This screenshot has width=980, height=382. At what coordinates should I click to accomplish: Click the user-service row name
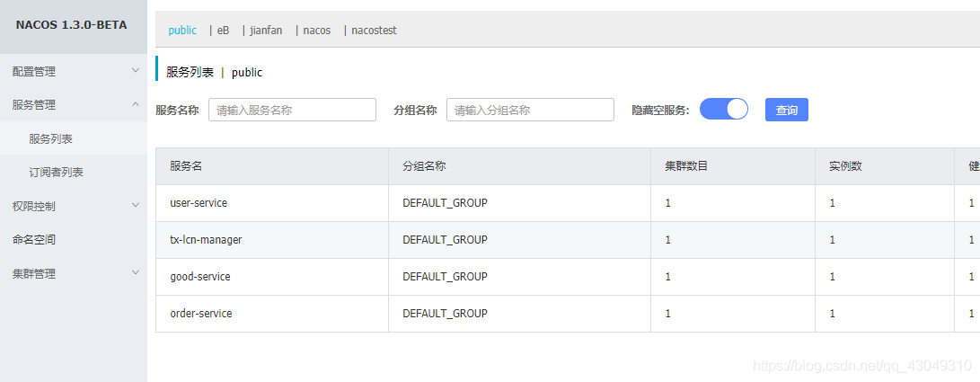pyautogui.click(x=199, y=202)
